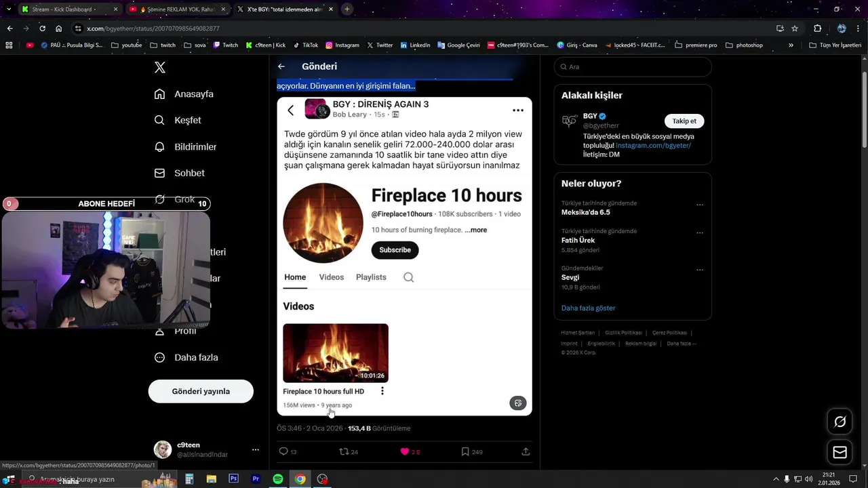Image resolution: width=868 pixels, height=488 pixels.
Task: Open Calculator from the taskbar
Action: (x=189, y=479)
